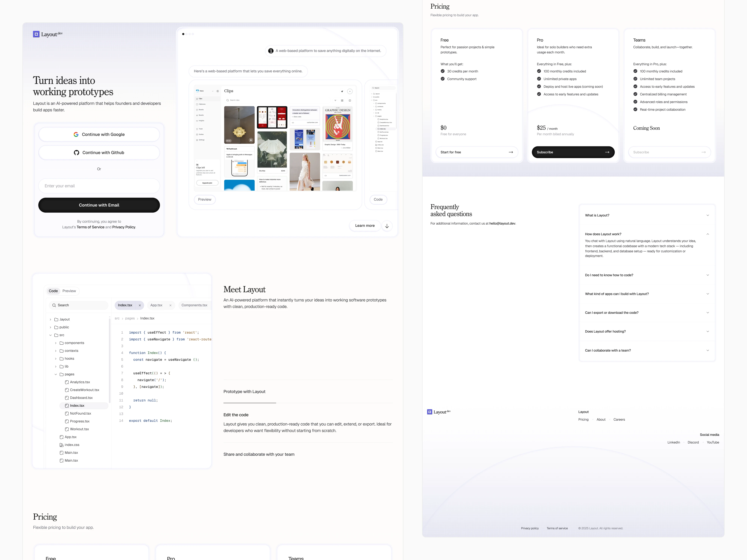The image size is (747, 560).
Task: Click the Layout.dev logo in footer
Action: [439, 412]
